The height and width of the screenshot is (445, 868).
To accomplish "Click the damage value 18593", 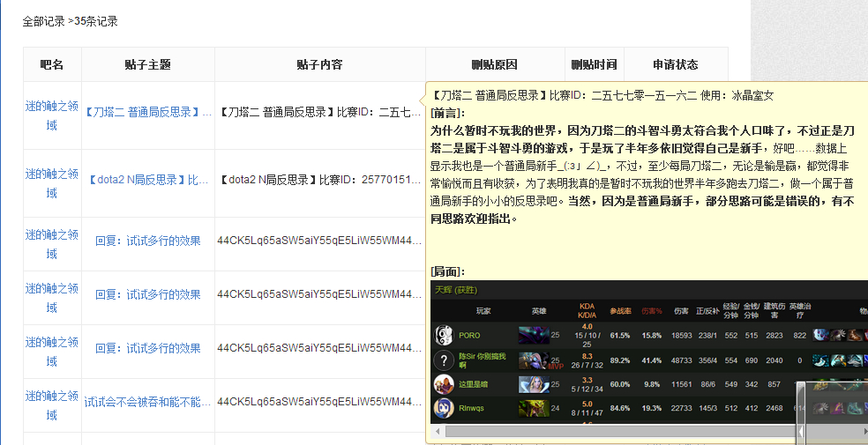I will pyautogui.click(x=682, y=335).
